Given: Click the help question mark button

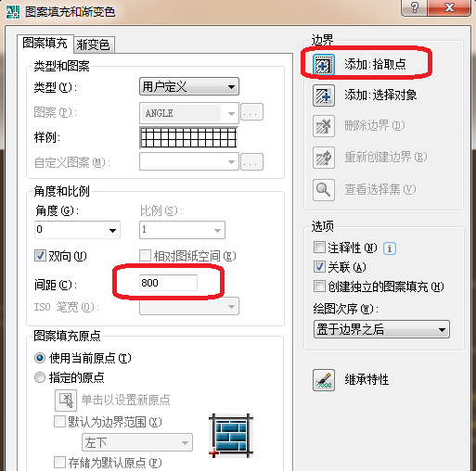Looking at the screenshot, I should click(x=415, y=7).
